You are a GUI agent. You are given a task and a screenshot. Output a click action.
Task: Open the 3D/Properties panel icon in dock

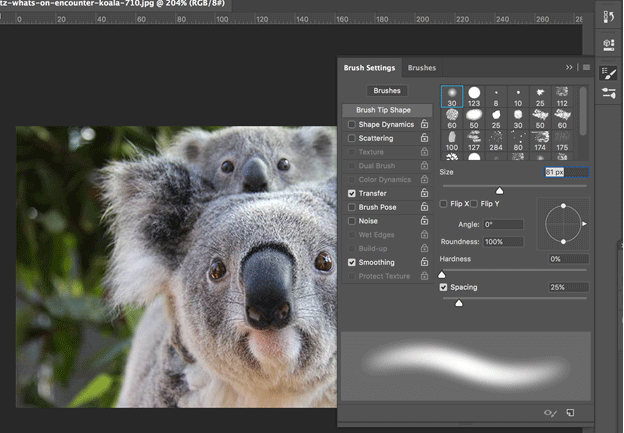(608, 44)
